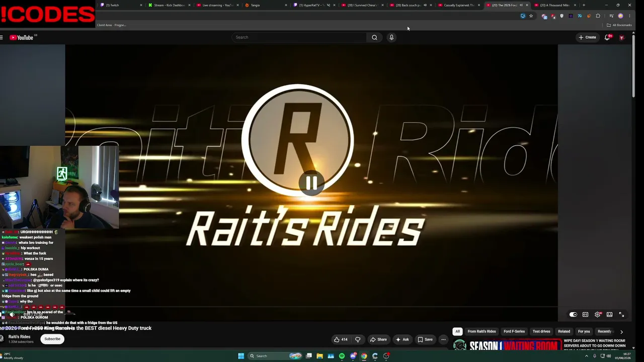Select the From Raiti's Rides chip
644x362 pixels.
click(x=481, y=331)
